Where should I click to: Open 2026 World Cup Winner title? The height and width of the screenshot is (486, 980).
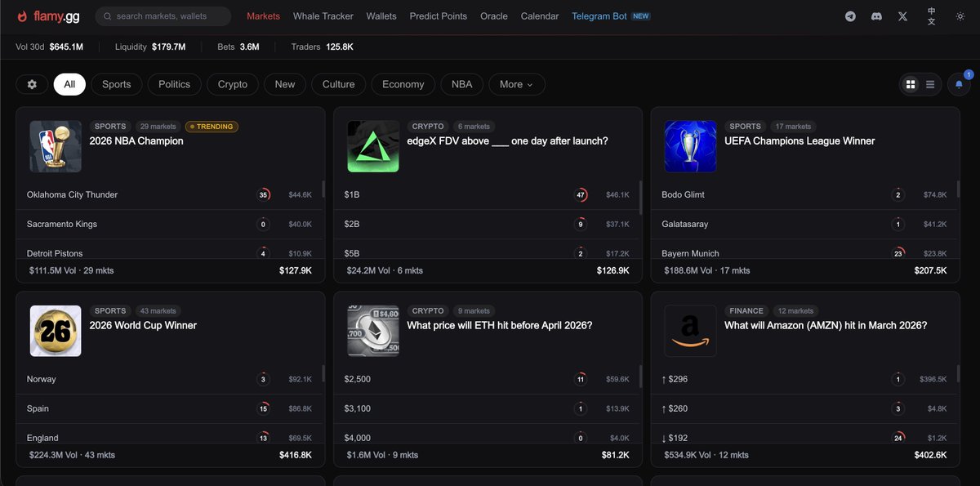click(x=143, y=326)
